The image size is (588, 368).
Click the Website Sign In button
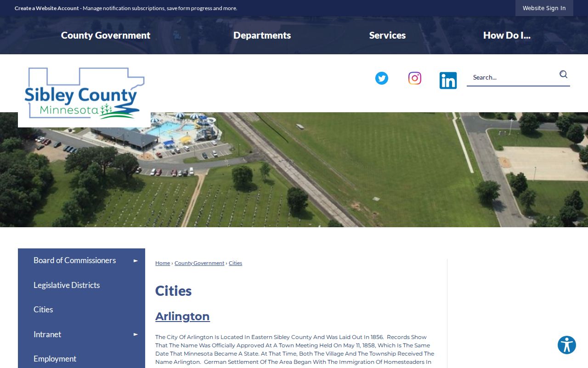(x=544, y=8)
